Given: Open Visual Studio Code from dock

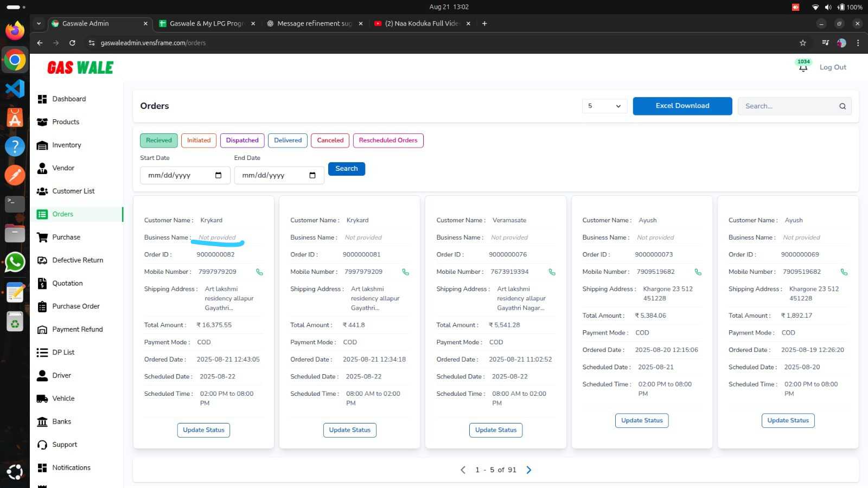Looking at the screenshot, I should [x=15, y=88].
